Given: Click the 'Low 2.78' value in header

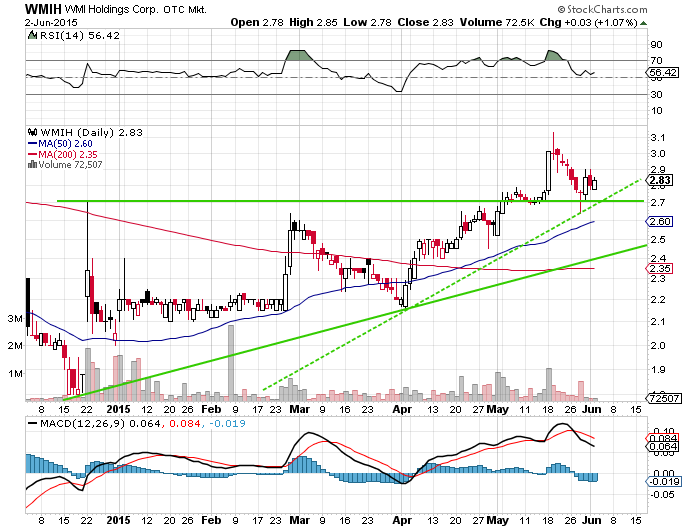Looking at the screenshot, I should coord(367,22).
